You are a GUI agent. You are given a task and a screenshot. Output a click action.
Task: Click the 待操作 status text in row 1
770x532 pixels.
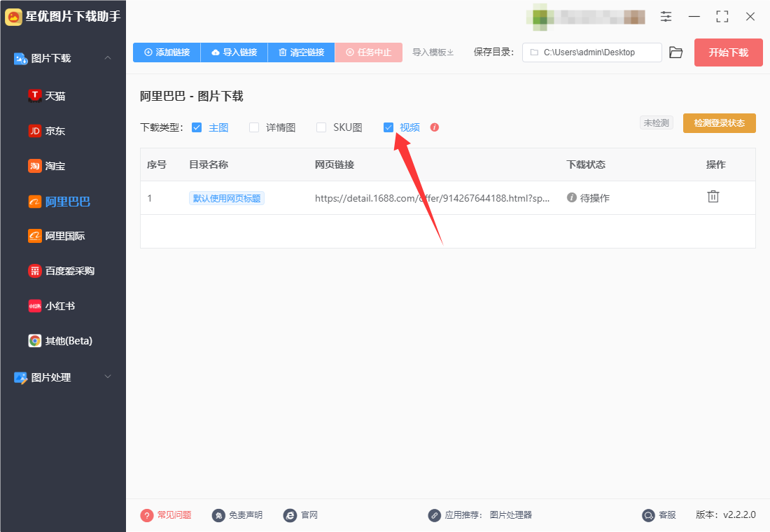[x=595, y=198]
